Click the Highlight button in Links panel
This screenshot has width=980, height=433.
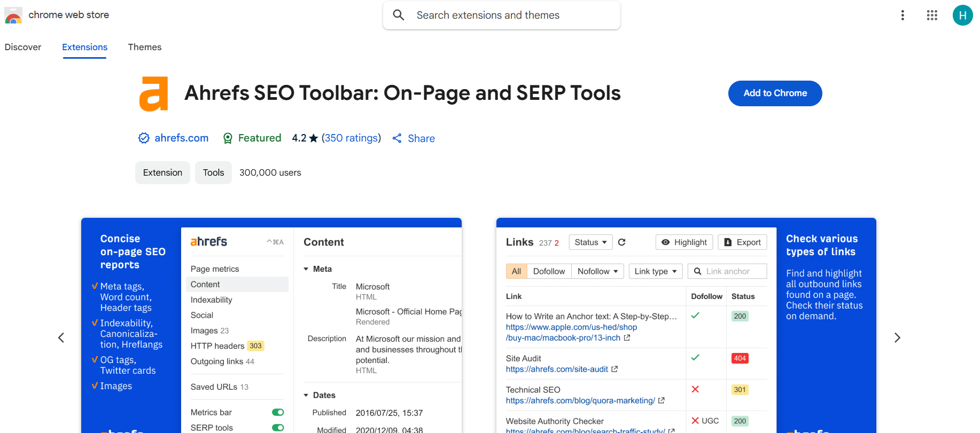(x=684, y=242)
